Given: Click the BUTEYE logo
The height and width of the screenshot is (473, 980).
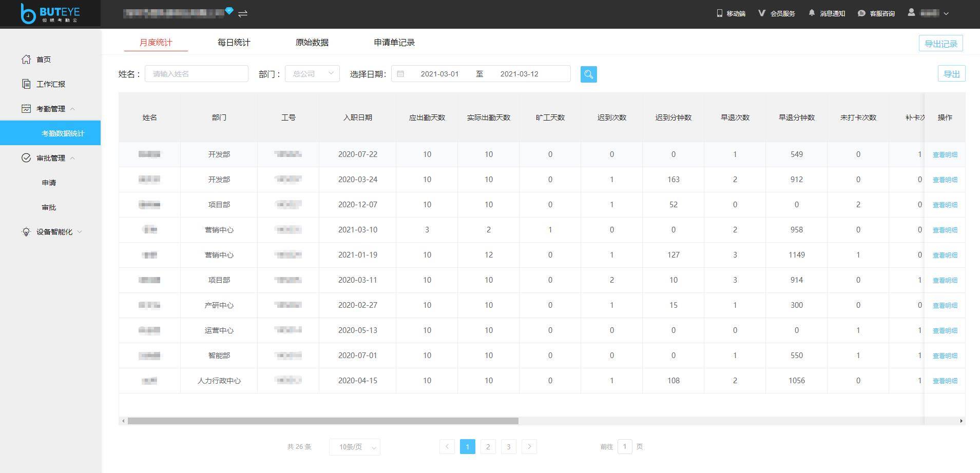Looking at the screenshot, I should [x=50, y=13].
